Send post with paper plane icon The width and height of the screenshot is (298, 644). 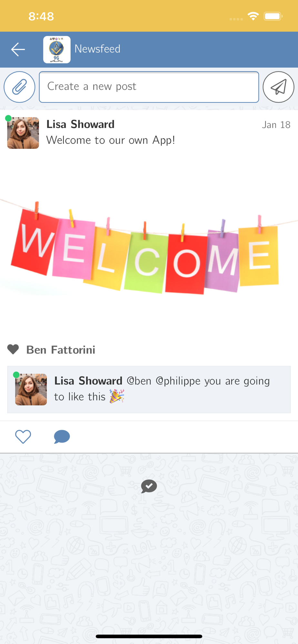278,87
